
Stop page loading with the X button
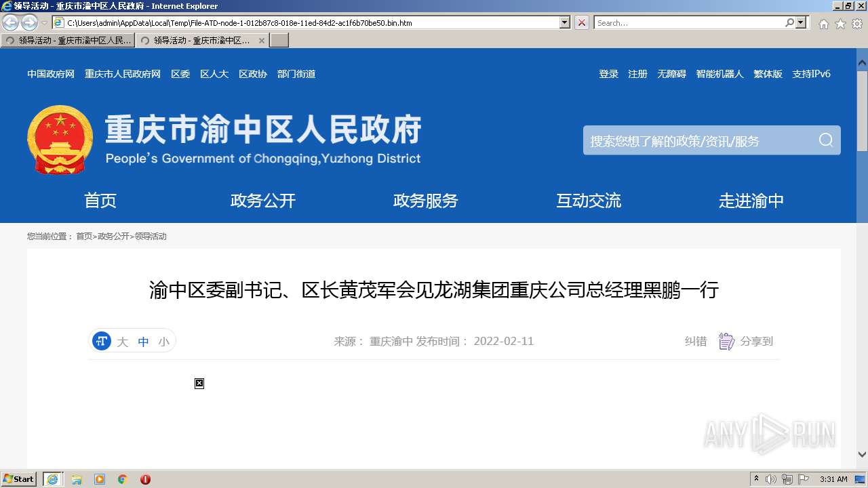click(582, 22)
